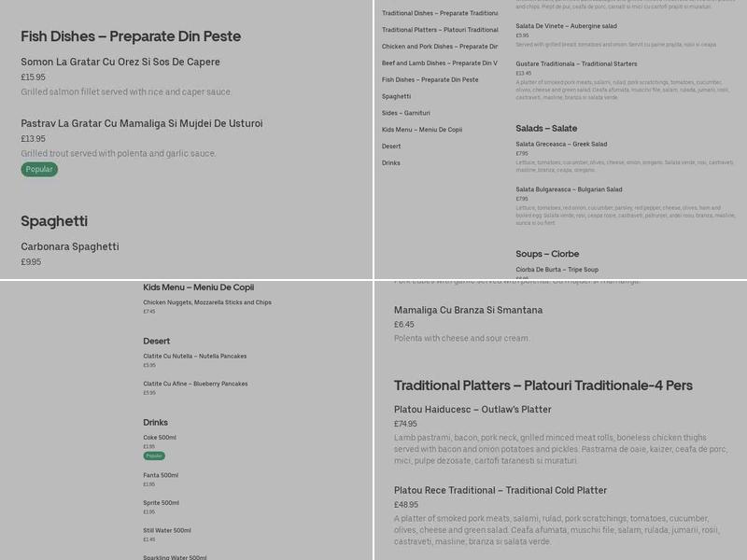Click the Popular badge under Coke 500ml
This screenshot has width=747, height=560.
pos(154,456)
